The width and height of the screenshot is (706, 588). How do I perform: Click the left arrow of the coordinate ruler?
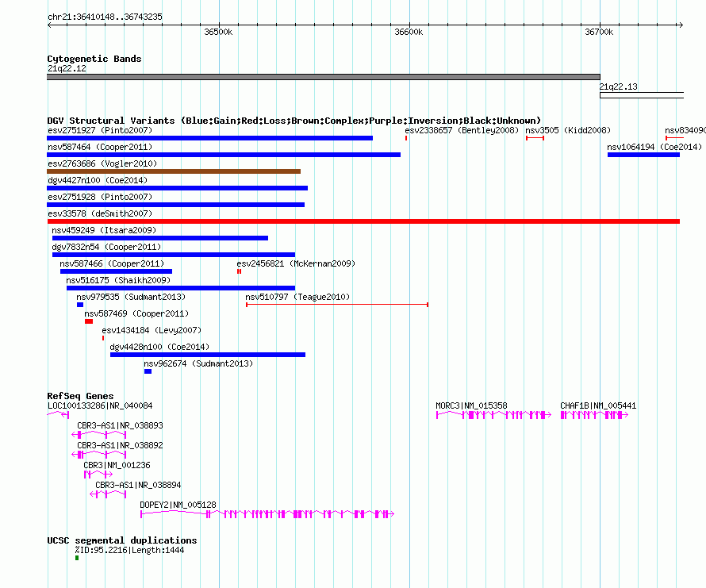[x=49, y=25]
